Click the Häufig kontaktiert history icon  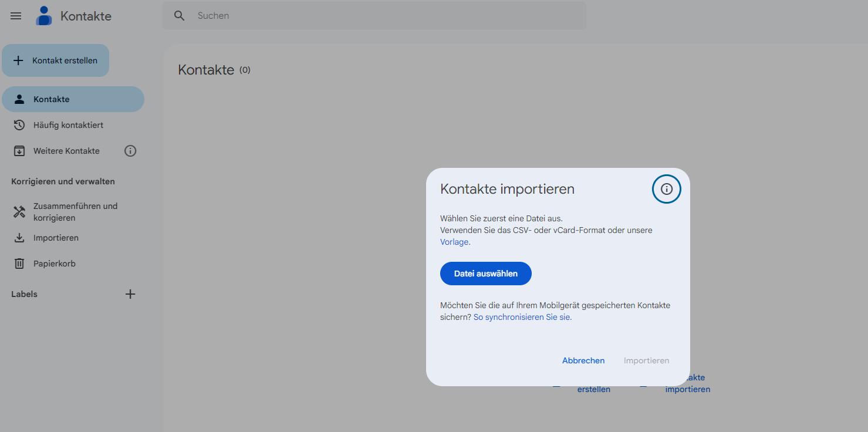click(x=19, y=125)
